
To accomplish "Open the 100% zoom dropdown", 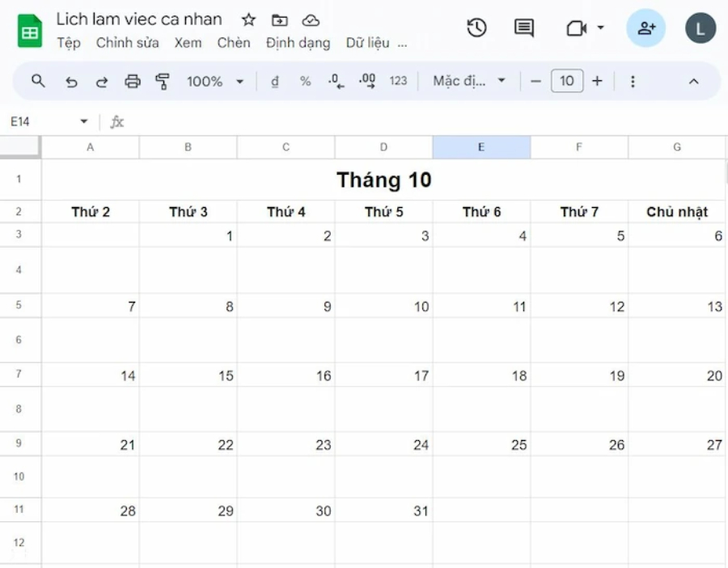I will (x=214, y=82).
